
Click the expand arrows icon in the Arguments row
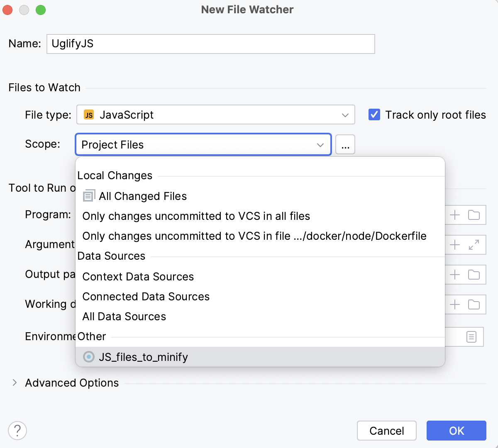click(x=474, y=245)
